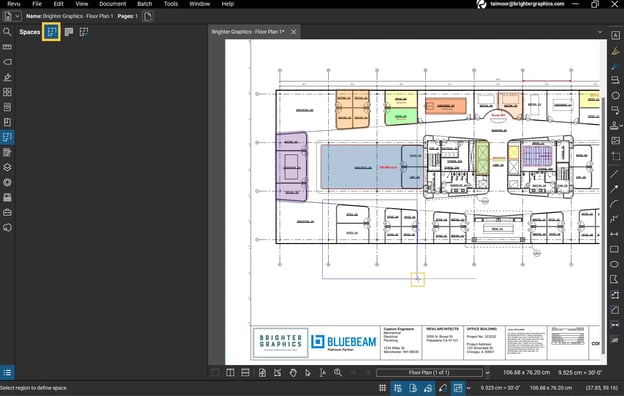
Task: Toggle Snap to Grid in status bar
Action: 397,388
